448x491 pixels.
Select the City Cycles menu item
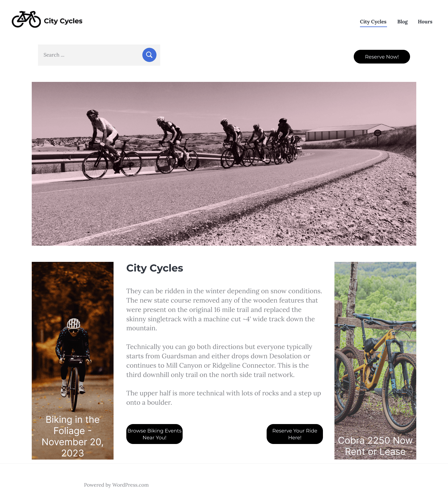click(x=373, y=22)
